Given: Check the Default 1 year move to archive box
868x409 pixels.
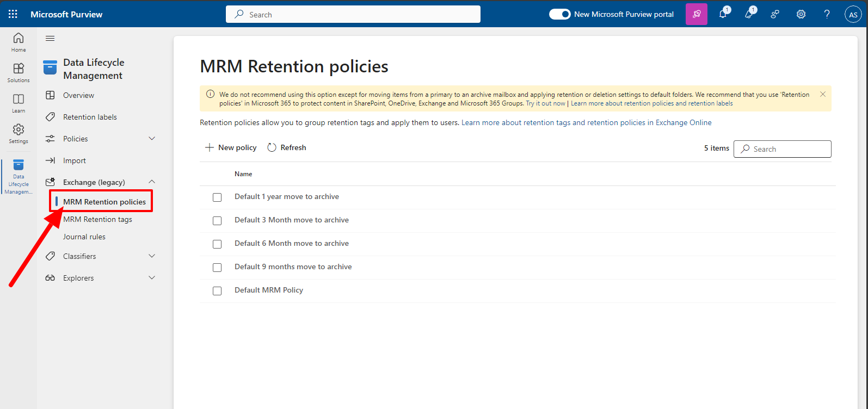Looking at the screenshot, I should (217, 197).
